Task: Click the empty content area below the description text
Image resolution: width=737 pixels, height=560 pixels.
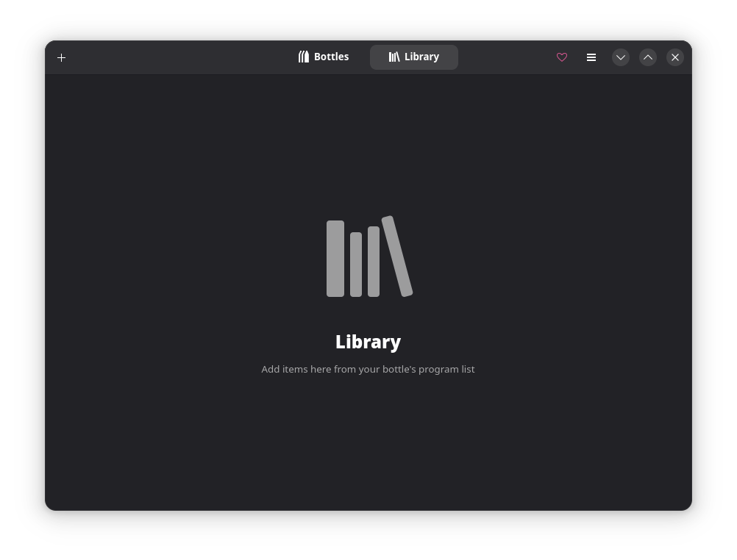Action: tap(368, 448)
